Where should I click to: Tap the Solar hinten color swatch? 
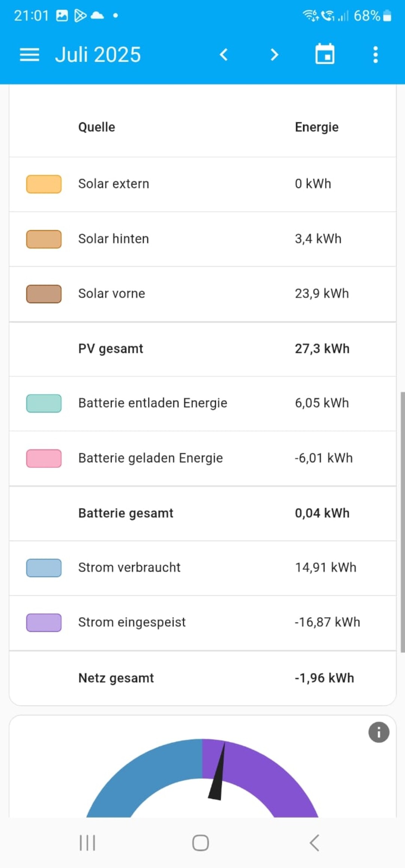(44, 239)
